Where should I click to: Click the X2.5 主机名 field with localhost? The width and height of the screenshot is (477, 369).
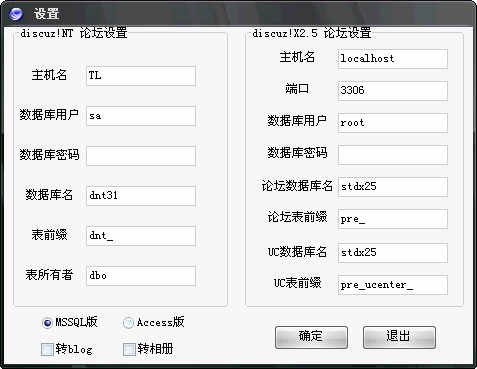click(393, 59)
